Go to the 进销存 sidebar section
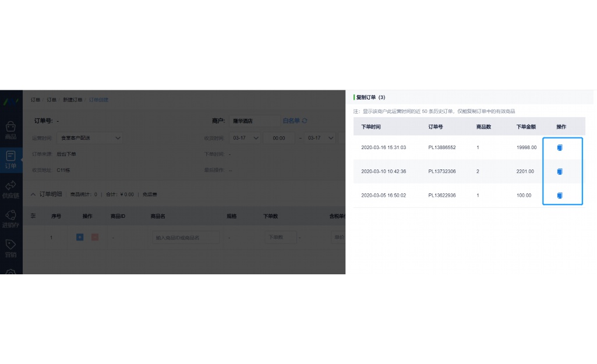 (x=10, y=219)
